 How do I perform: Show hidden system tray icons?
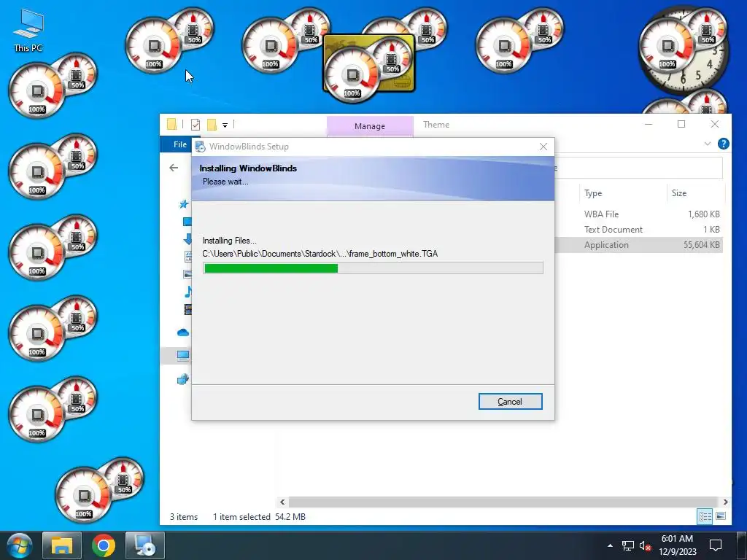pos(611,545)
